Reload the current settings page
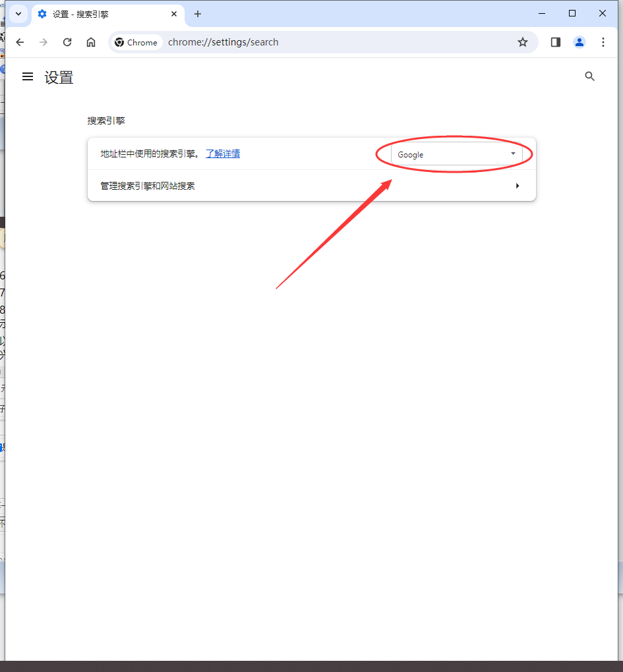This screenshot has width=623, height=672. click(x=67, y=42)
